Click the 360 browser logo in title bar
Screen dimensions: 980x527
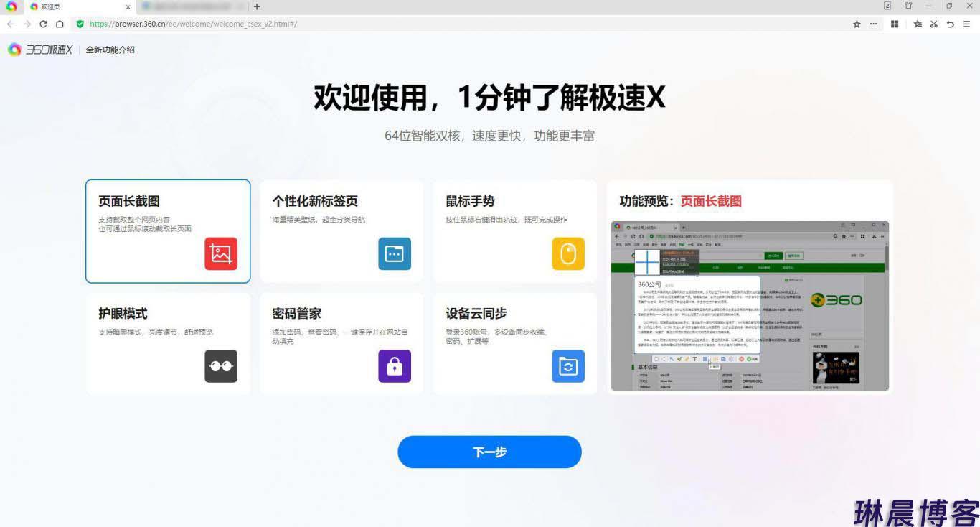click(x=11, y=6)
